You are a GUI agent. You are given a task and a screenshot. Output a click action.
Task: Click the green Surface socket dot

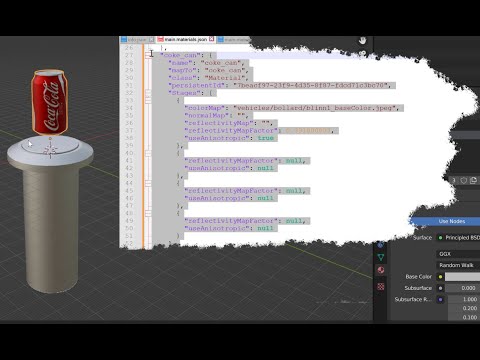440,238
